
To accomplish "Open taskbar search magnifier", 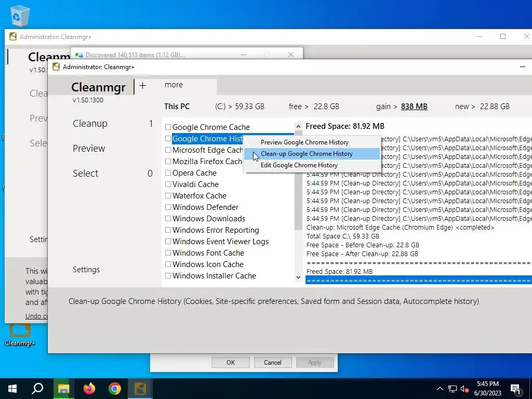I will pos(37,389).
